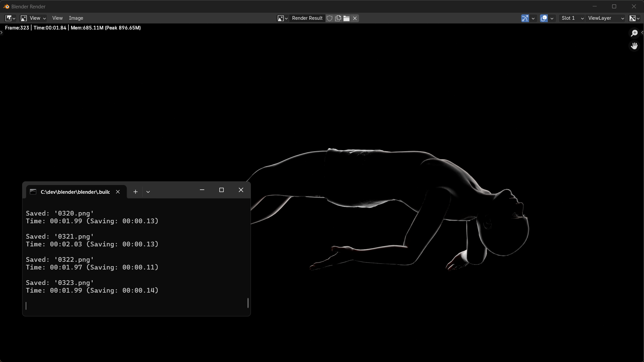Close the terminal window

pos(241,190)
